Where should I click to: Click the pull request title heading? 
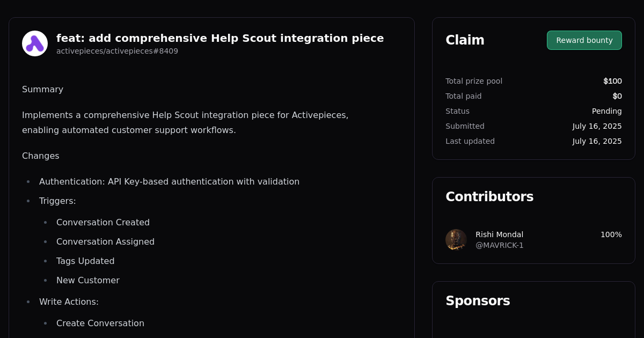coord(220,38)
